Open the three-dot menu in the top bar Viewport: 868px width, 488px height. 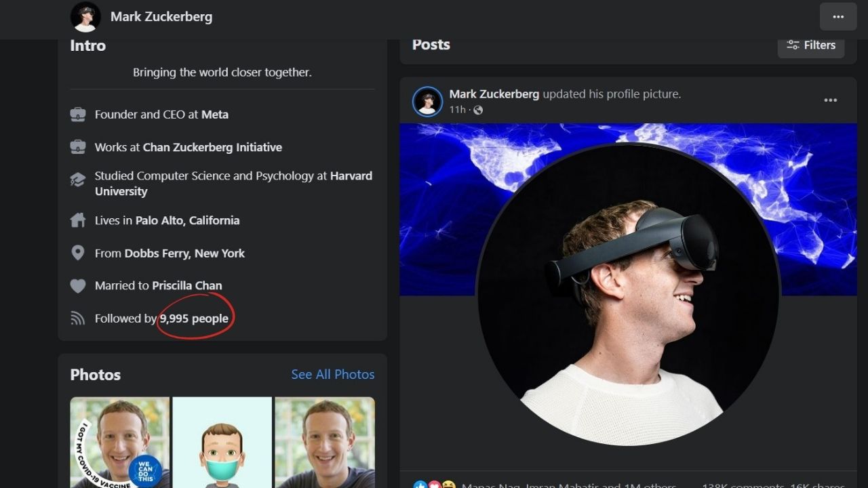tap(838, 16)
